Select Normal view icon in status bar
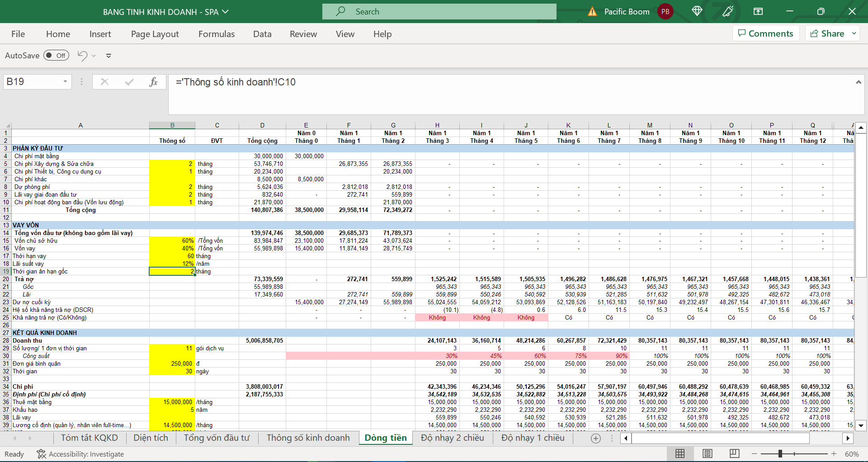Screen dimensions: 868x462 pos(680,454)
